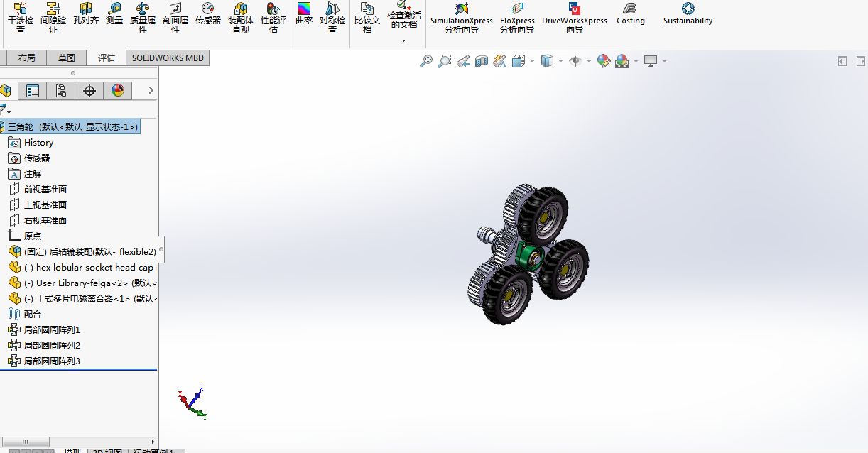Launch the 孔对齐 hole alignment check
Image resolution: width=868 pixels, height=453 pixels.
[86, 14]
